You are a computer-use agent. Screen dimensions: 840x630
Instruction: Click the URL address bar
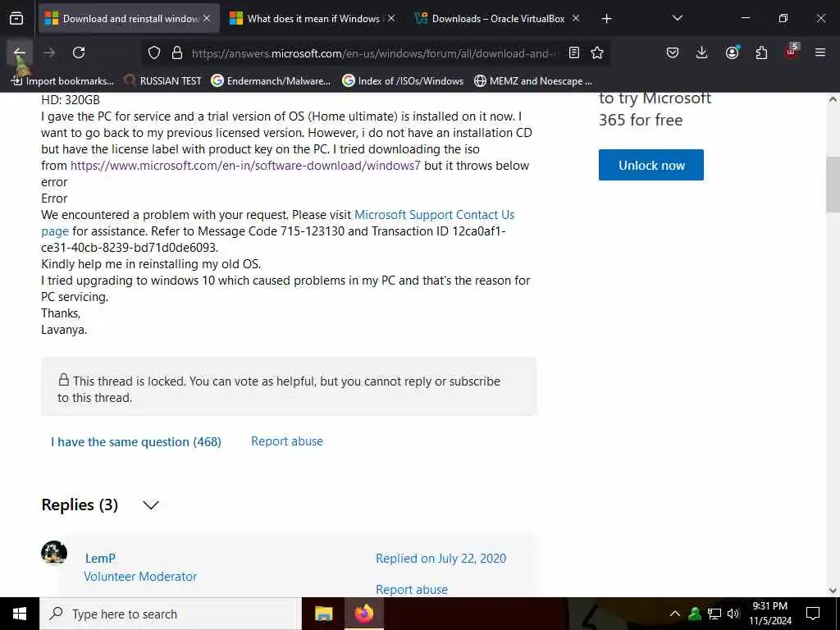(374, 53)
